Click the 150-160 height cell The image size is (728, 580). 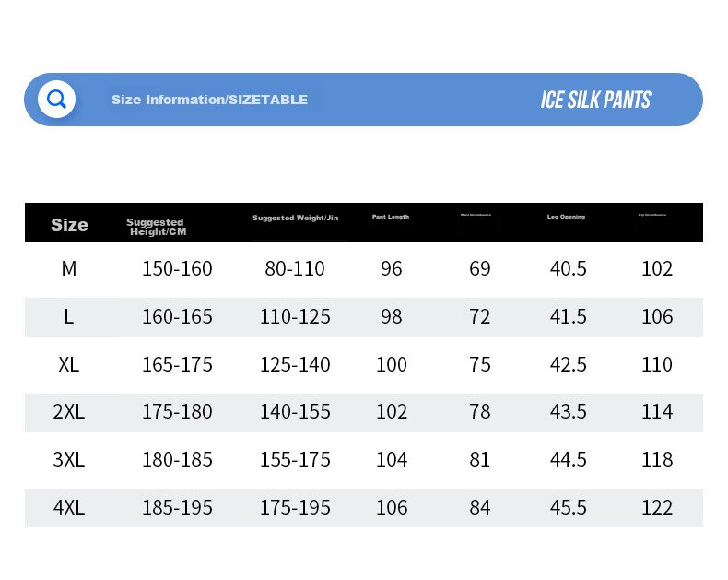coord(177,268)
